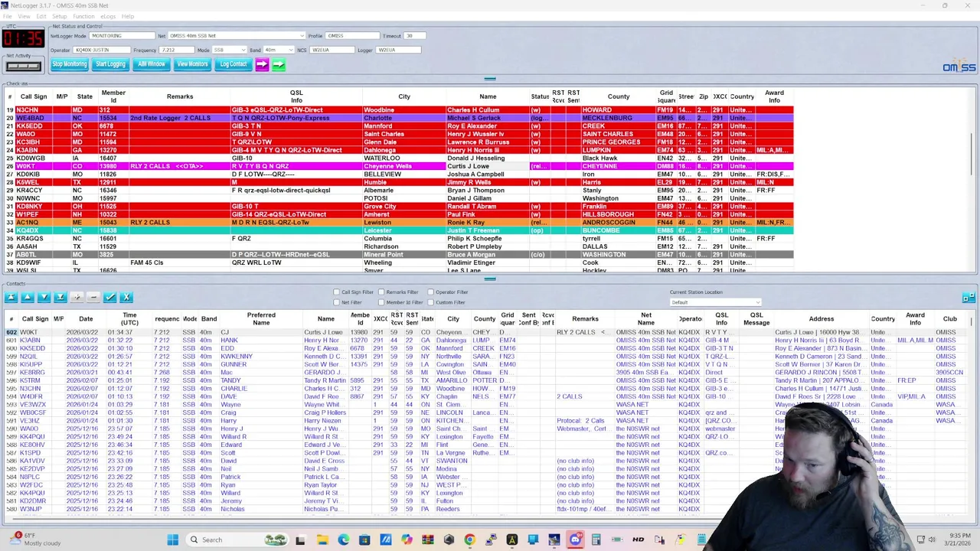Launch Microsoft Edge from the taskbar
Screen dimensions: 980x551
point(343,540)
